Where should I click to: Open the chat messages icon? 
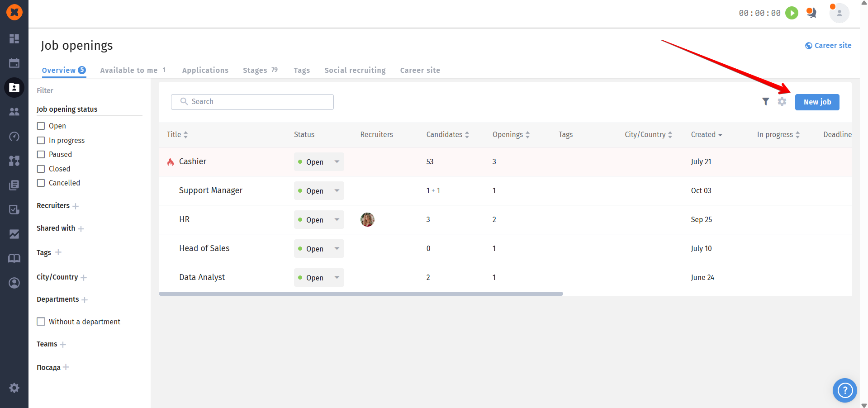pyautogui.click(x=812, y=13)
